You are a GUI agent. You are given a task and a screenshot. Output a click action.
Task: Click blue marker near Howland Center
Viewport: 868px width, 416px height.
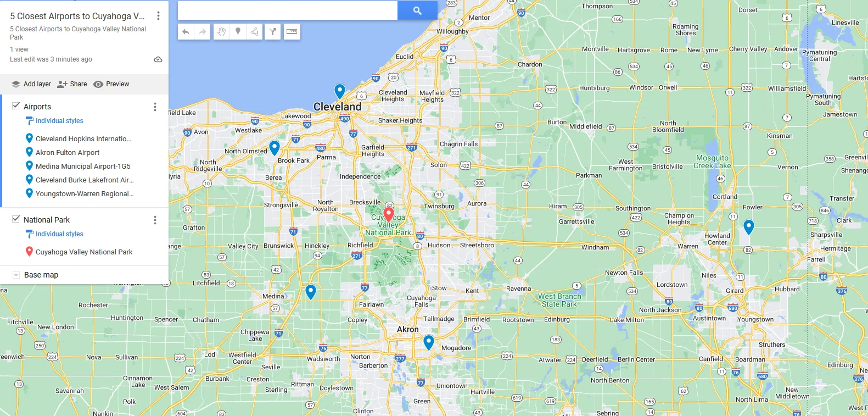(x=749, y=227)
